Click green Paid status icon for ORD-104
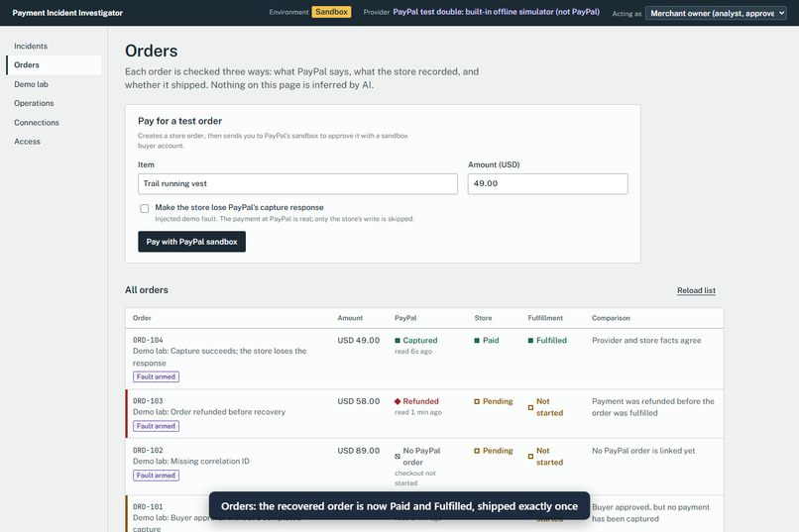The width and height of the screenshot is (799, 532). [477, 341]
